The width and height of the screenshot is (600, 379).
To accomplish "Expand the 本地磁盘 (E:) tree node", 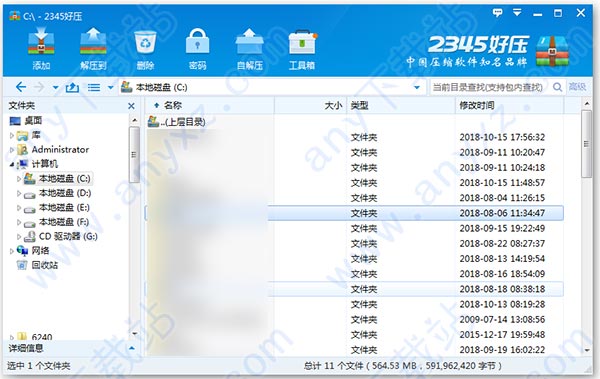I will pyautogui.click(x=19, y=208).
